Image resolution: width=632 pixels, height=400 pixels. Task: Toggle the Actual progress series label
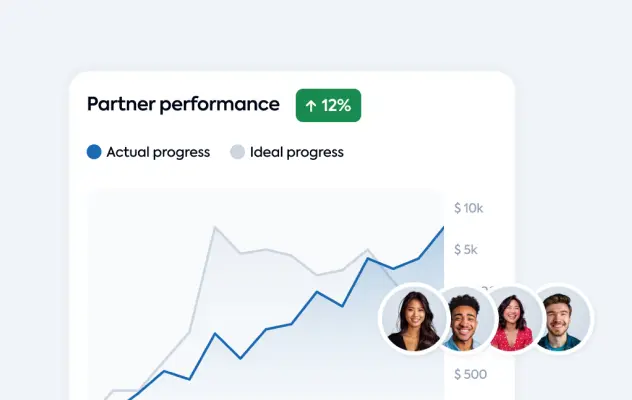[158, 152]
